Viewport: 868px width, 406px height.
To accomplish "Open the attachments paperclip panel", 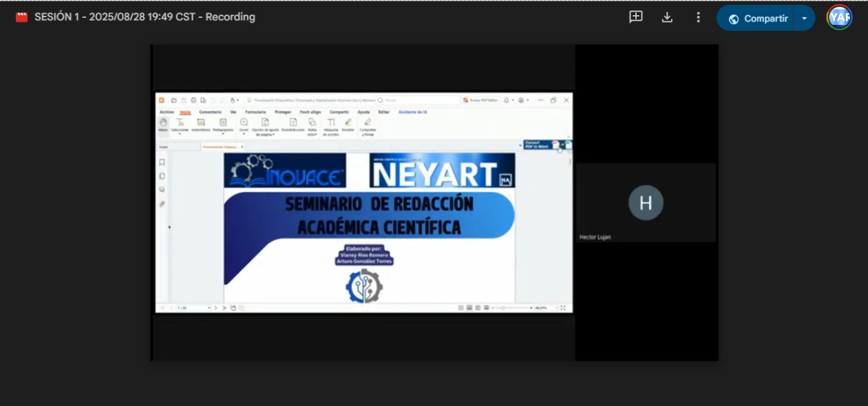I will point(162,204).
